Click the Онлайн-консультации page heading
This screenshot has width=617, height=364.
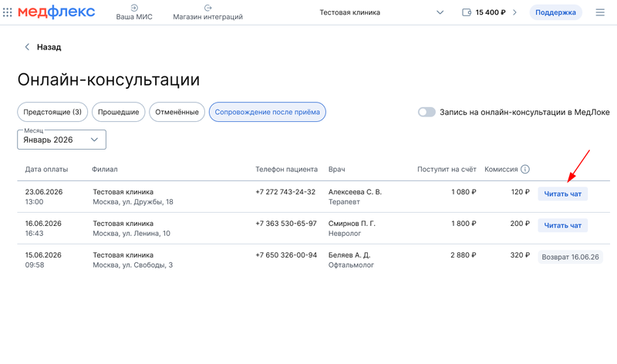click(109, 79)
